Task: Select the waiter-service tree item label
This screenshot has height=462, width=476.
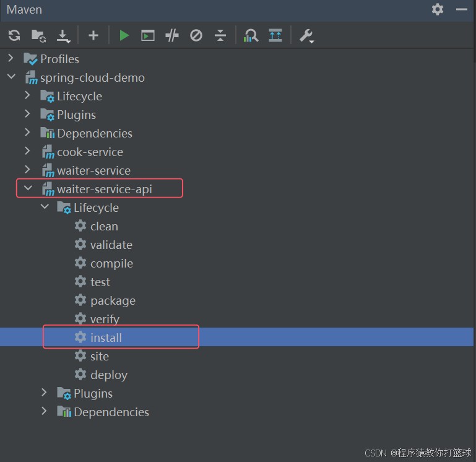Action: click(x=94, y=171)
